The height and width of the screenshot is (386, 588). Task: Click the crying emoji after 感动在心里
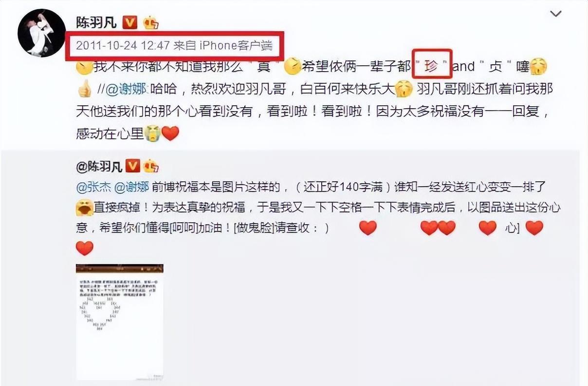153,133
